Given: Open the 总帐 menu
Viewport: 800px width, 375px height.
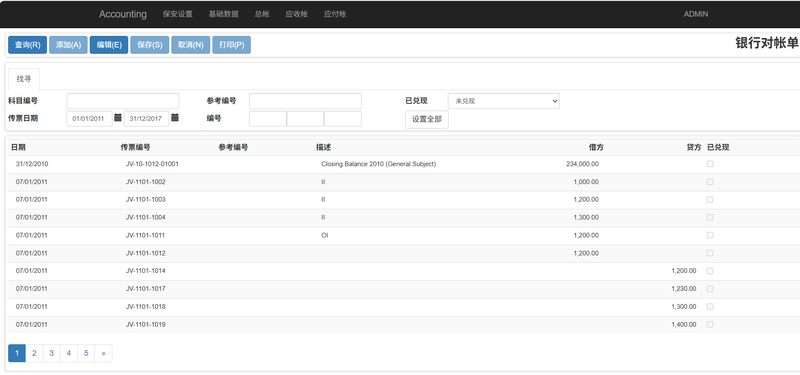Looking at the screenshot, I should (262, 14).
